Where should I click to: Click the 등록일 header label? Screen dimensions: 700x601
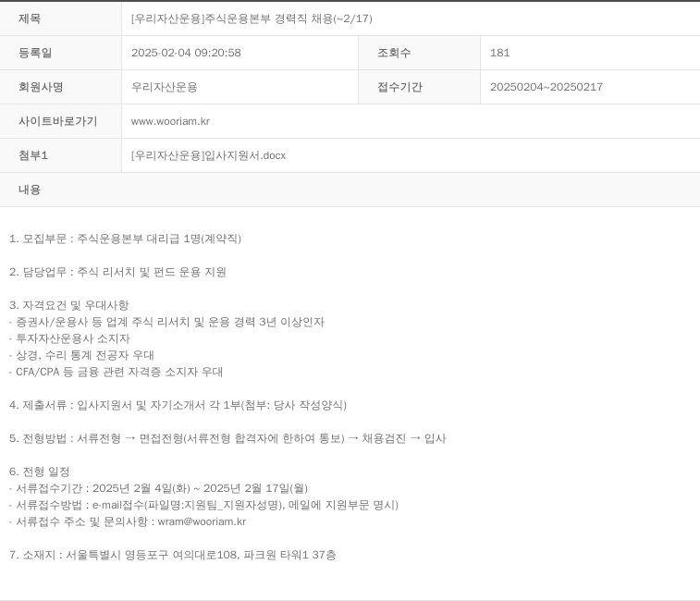pos(35,53)
